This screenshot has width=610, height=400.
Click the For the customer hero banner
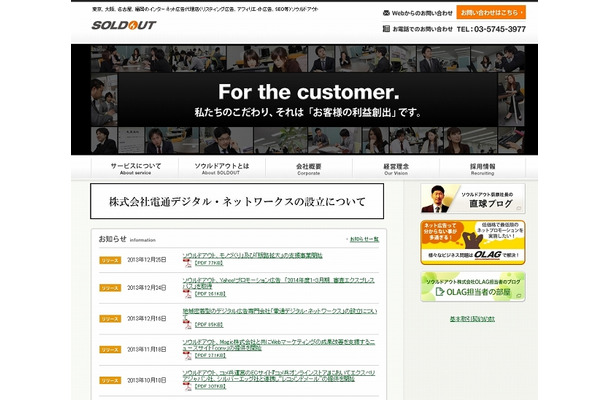point(304,100)
